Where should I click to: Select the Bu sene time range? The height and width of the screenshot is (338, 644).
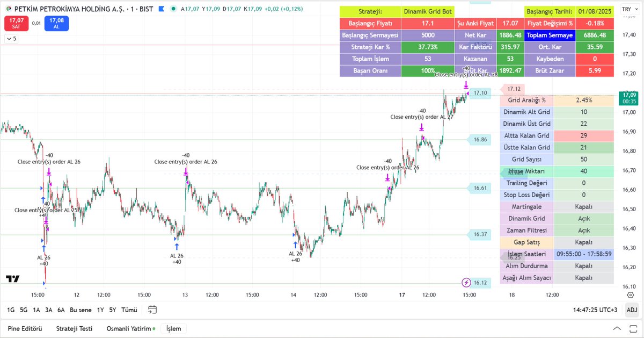point(80,310)
